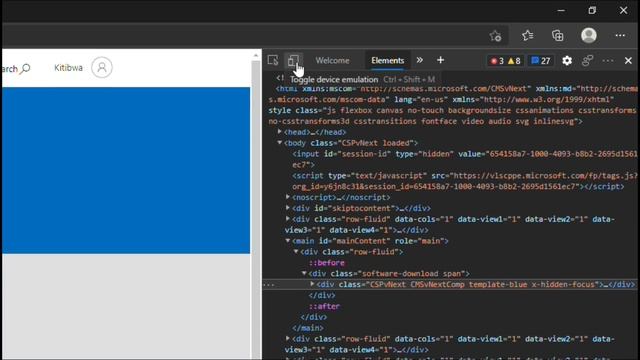This screenshot has width=640, height=360.
Task: Expand first row-fluid data-cols div
Action: point(288,219)
